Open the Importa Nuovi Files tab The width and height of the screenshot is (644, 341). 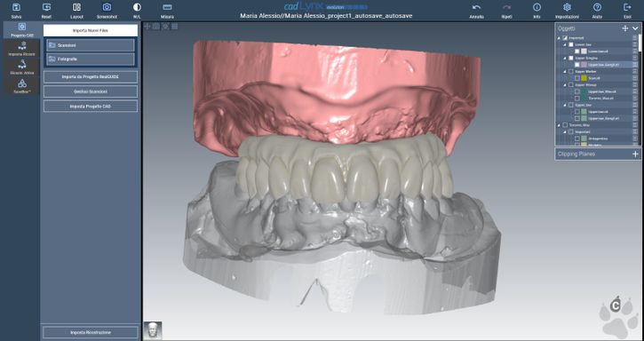91,30
